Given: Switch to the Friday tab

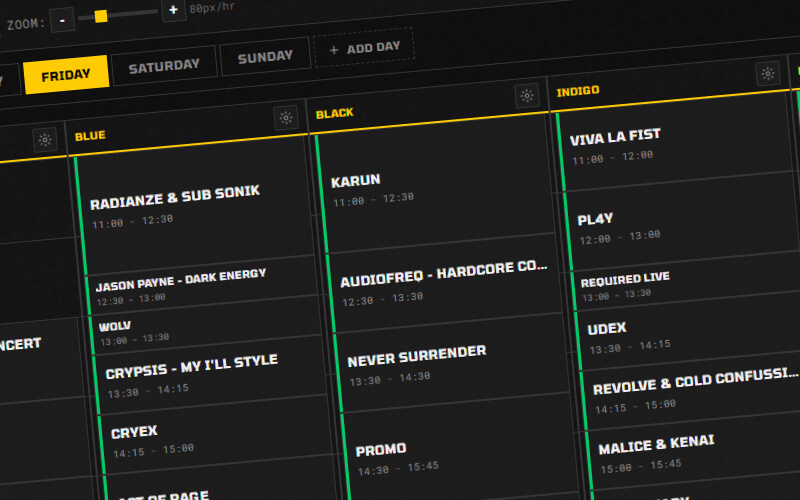Looking at the screenshot, I should click(x=66, y=75).
